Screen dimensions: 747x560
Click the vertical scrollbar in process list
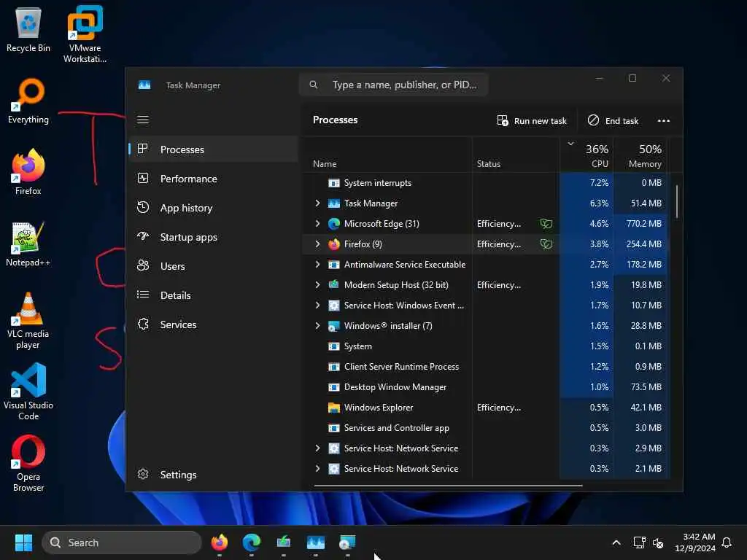(676, 202)
